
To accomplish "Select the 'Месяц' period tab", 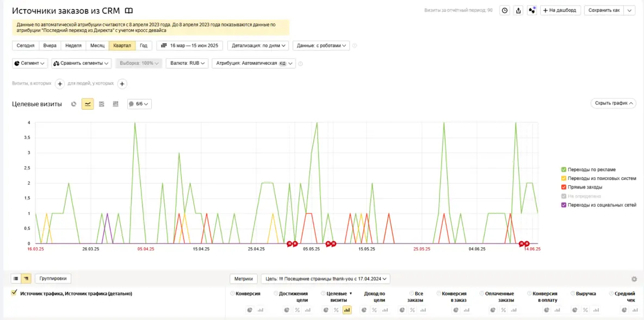I will pos(97,46).
